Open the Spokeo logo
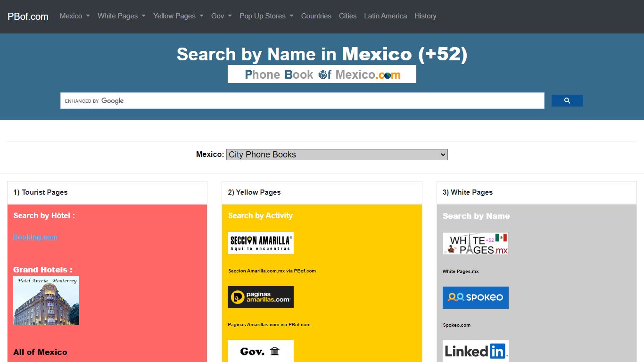The width and height of the screenshot is (644, 362). (x=476, y=297)
